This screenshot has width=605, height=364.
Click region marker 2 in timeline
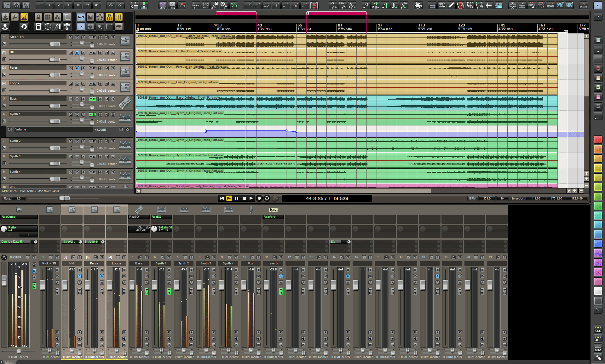(337, 13)
